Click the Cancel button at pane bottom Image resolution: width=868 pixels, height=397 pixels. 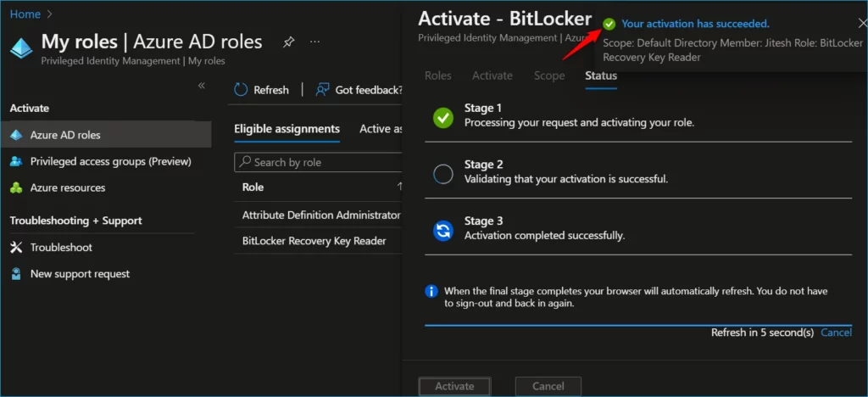click(x=548, y=386)
